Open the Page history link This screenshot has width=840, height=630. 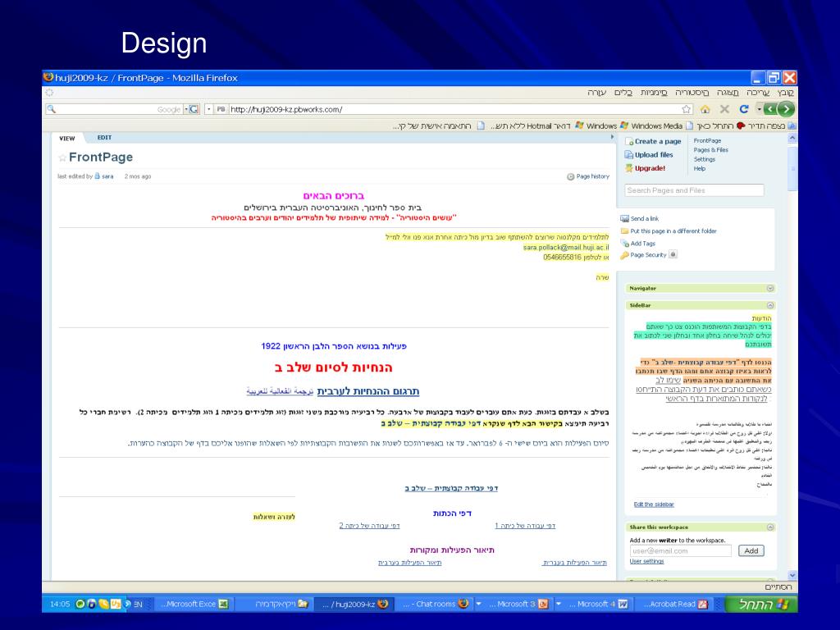pyautogui.click(x=592, y=176)
